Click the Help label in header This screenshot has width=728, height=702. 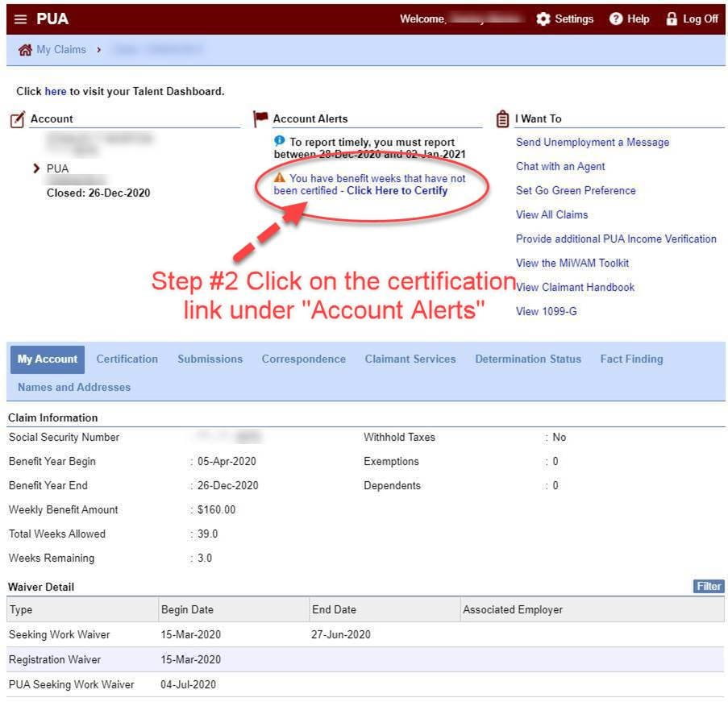[x=639, y=19]
